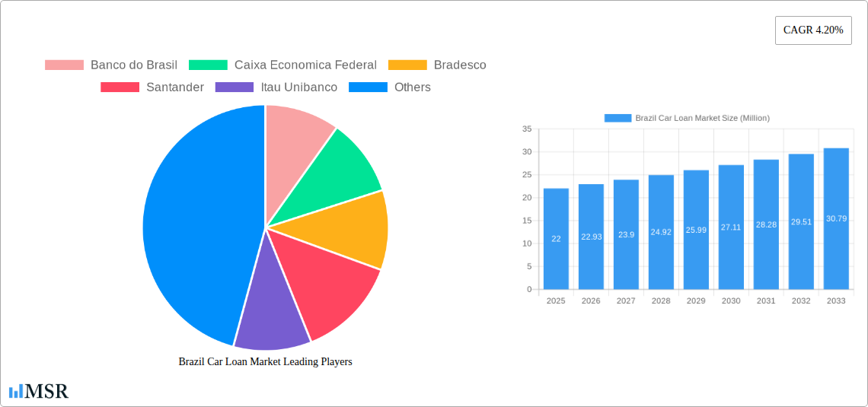
Task: Click the 30 y-axis label
Action: click(527, 152)
